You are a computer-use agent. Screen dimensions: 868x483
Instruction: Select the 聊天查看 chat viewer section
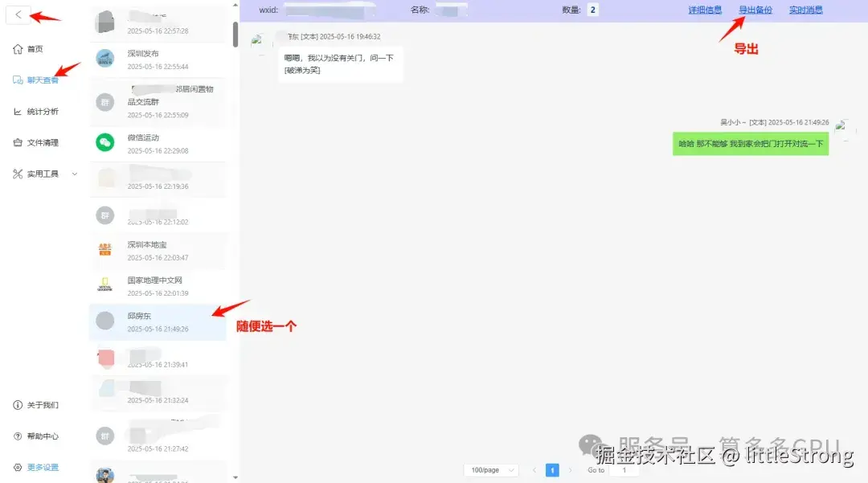[40, 80]
